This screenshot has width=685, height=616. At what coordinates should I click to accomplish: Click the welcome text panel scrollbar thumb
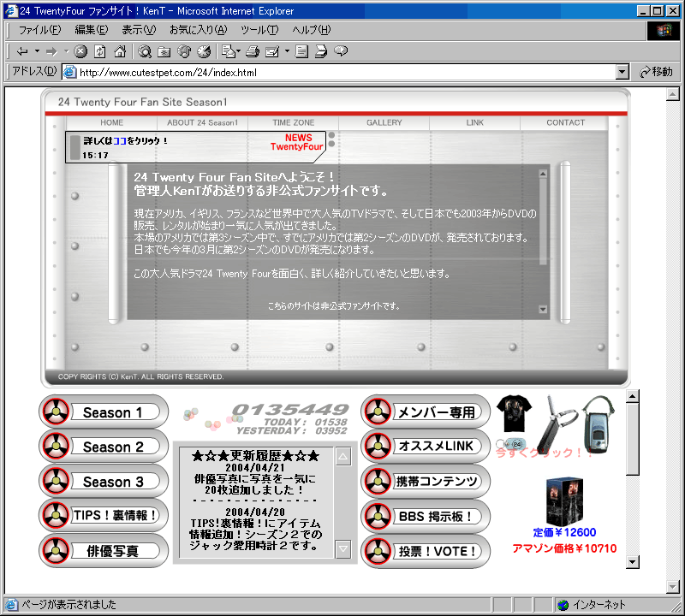pos(543,222)
